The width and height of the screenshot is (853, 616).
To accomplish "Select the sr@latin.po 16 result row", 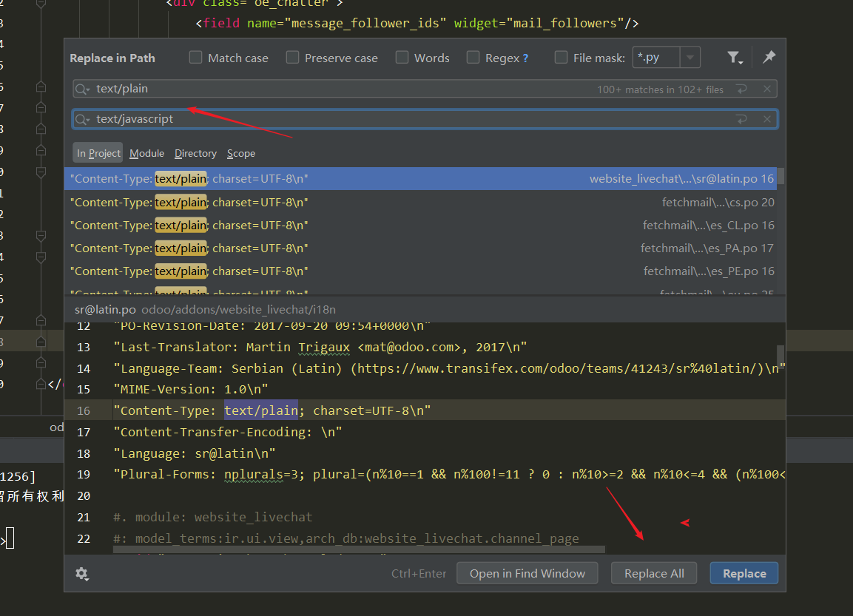I will 420,178.
